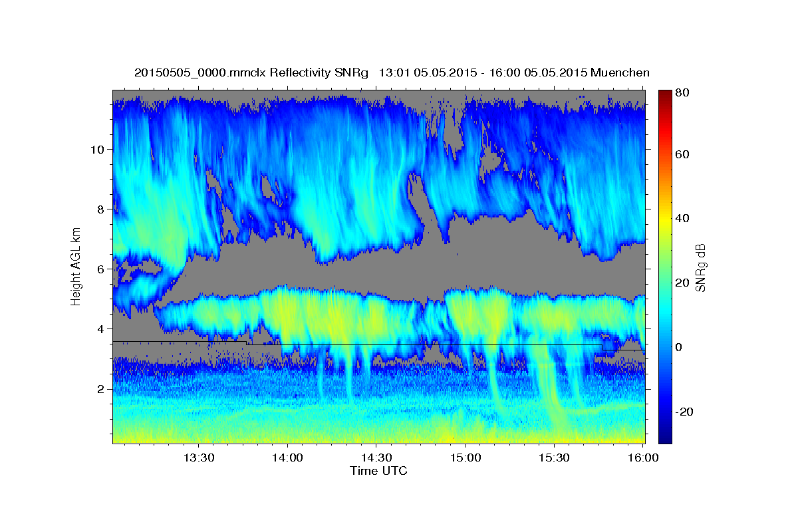
Task: Click the colorbar value -20
Action: click(683, 412)
